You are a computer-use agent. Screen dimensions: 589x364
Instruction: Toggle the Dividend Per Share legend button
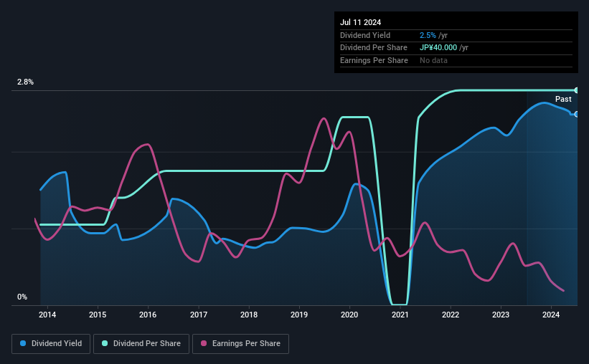point(141,344)
